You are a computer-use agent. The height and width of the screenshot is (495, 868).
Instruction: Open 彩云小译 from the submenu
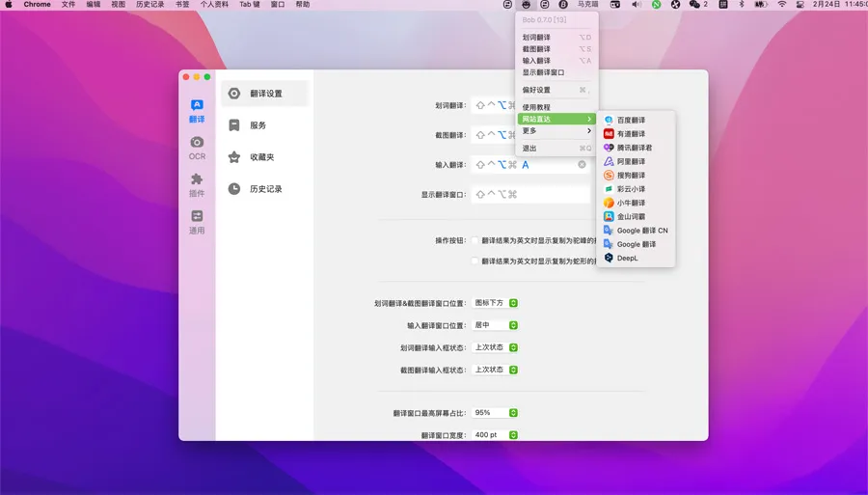click(631, 189)
